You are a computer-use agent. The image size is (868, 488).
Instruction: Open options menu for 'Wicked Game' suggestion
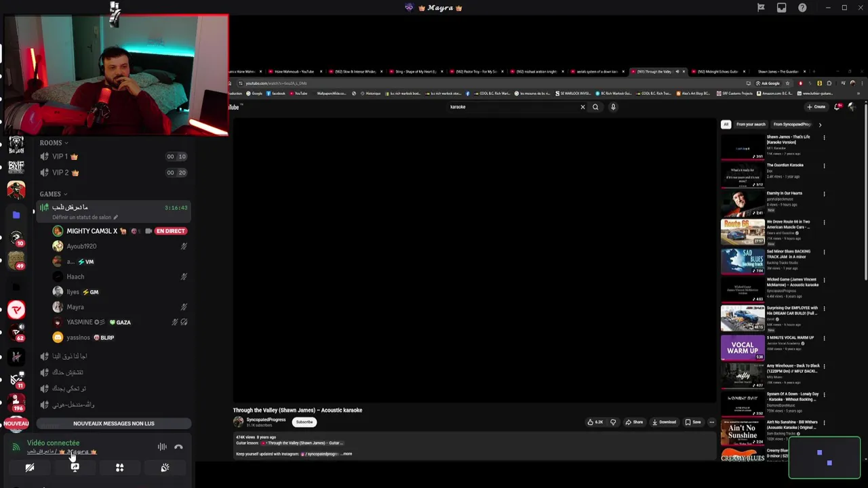tap(824, 280)
